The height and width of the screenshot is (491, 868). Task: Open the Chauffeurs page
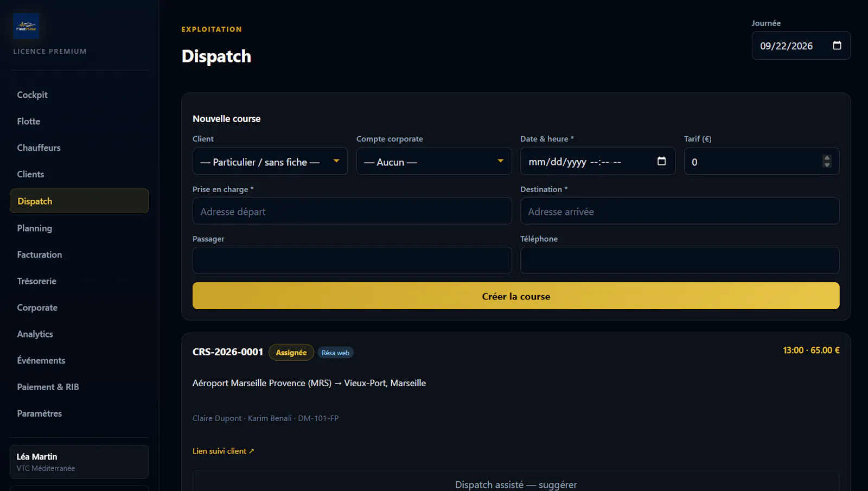click(79, 148)
